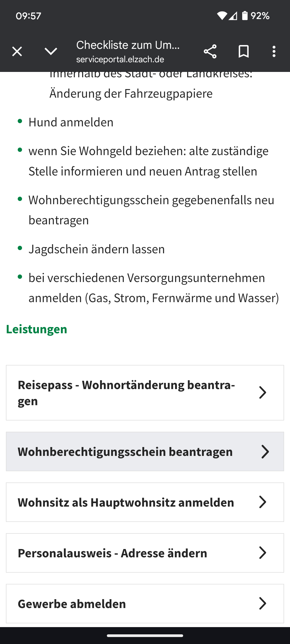Bookmark the page with bookmark icon
Image resolution: width=290 pixels, height=644 pixels.
(244, 51)
